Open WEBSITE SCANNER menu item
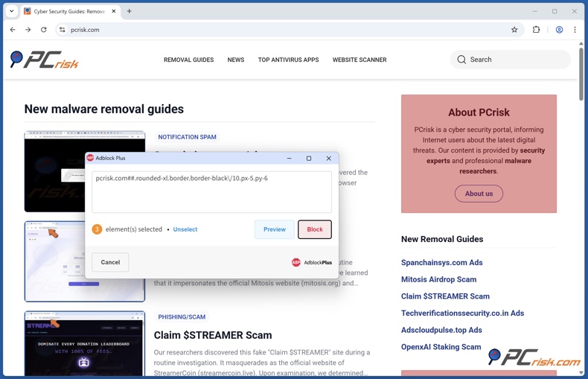 359,60
